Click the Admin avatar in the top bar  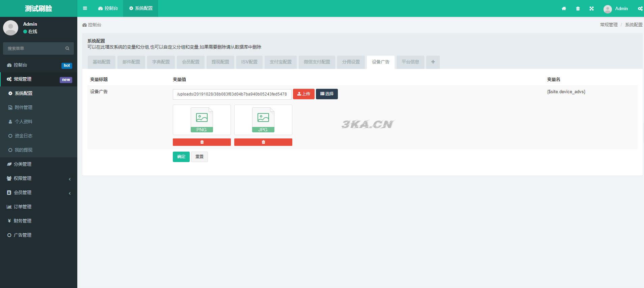[608, 9]
